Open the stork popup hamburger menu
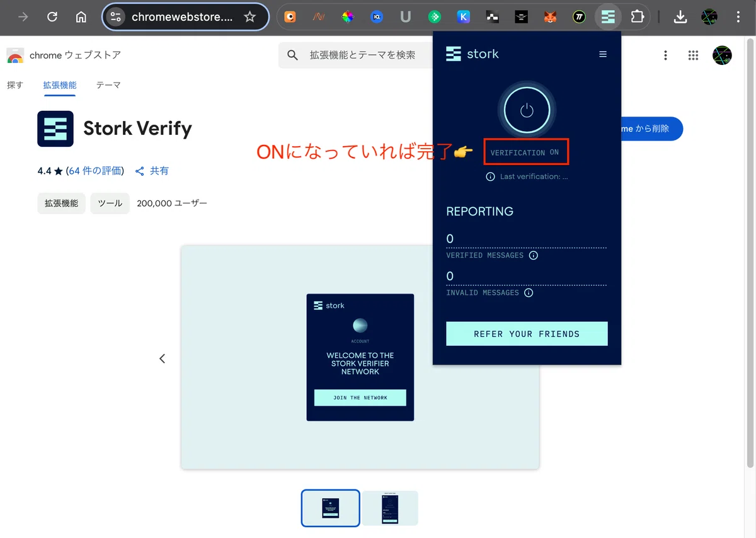 603,54
